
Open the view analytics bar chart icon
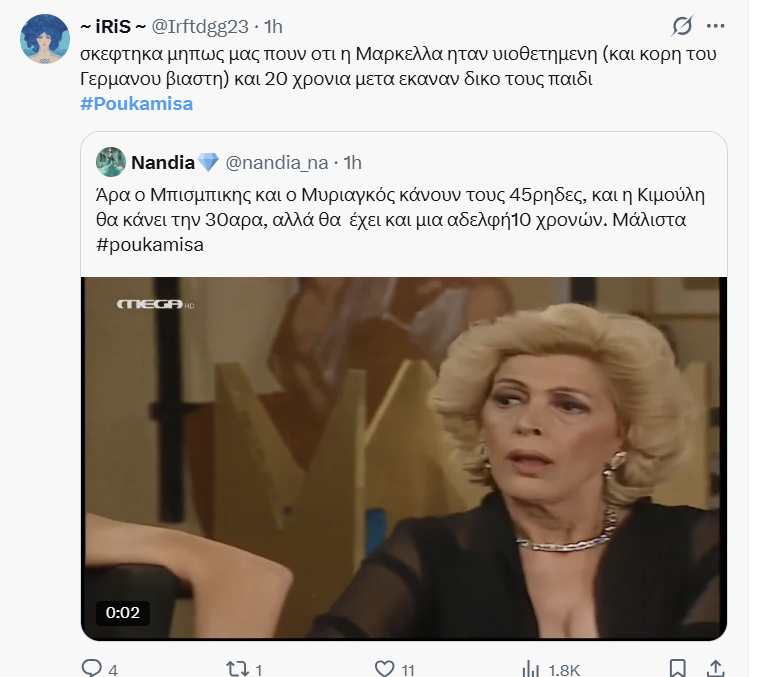click(531, 669)
